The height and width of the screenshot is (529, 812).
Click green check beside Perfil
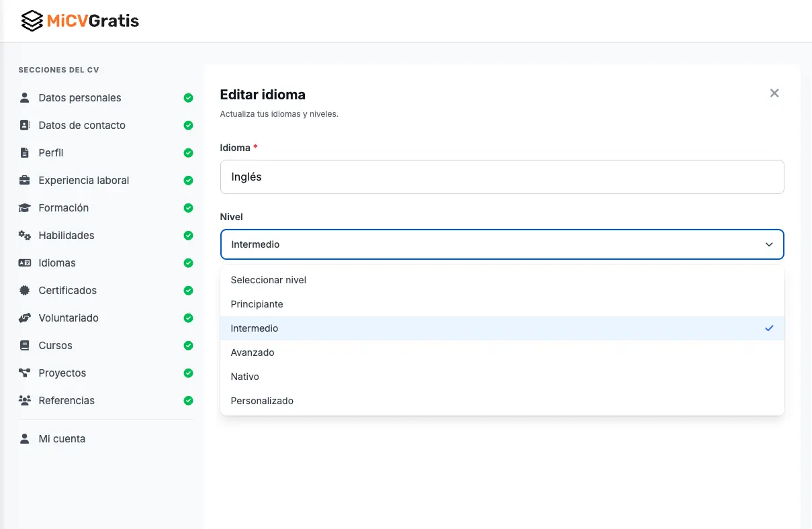188,153
